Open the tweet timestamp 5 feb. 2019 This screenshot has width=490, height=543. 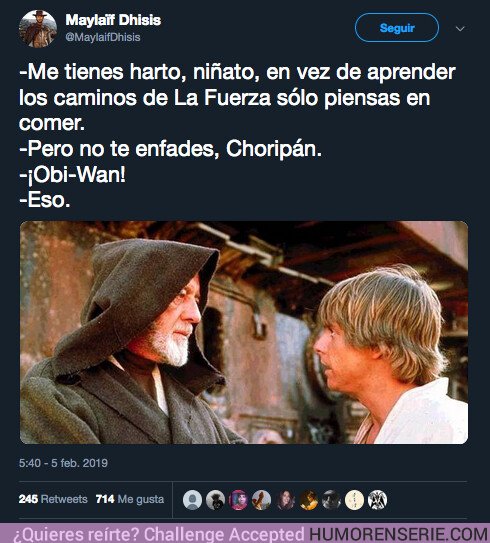click(63, 463)
